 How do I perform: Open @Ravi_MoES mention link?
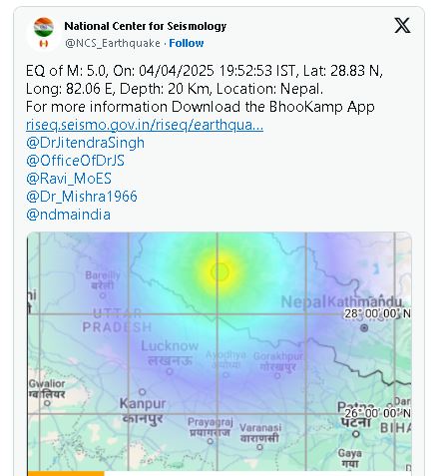[69, 179]
